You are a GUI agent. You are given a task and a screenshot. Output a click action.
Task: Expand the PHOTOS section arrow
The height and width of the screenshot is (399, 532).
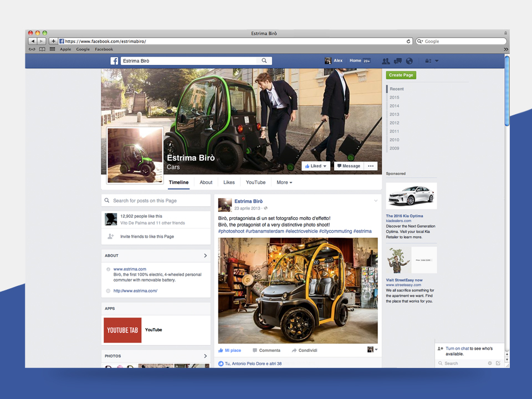(205, 356)
